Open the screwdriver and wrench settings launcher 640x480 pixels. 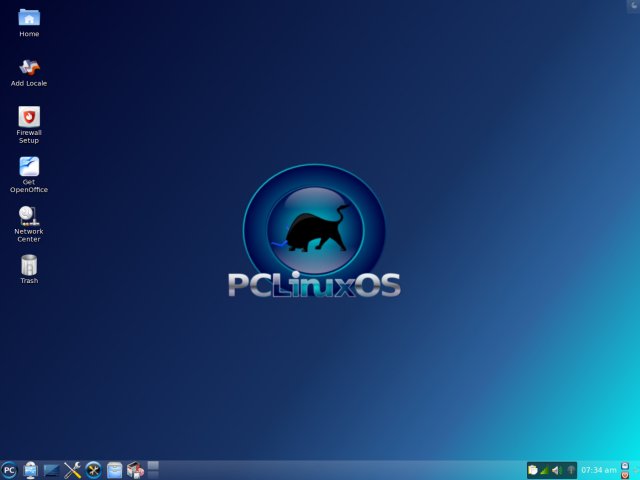pos(72,470)
